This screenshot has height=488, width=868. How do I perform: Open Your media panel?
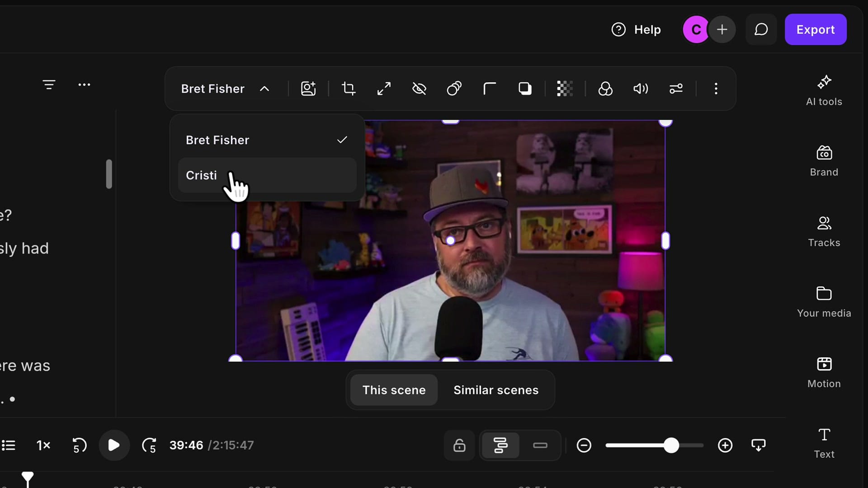point(824,302)
